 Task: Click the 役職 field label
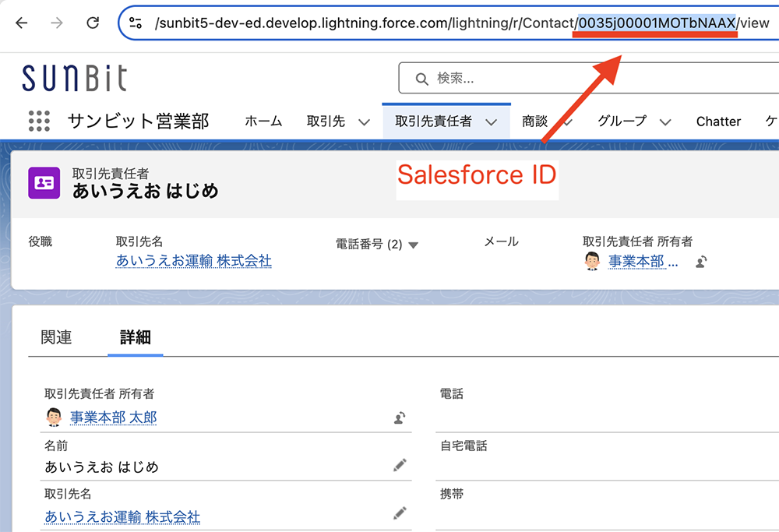41,241
